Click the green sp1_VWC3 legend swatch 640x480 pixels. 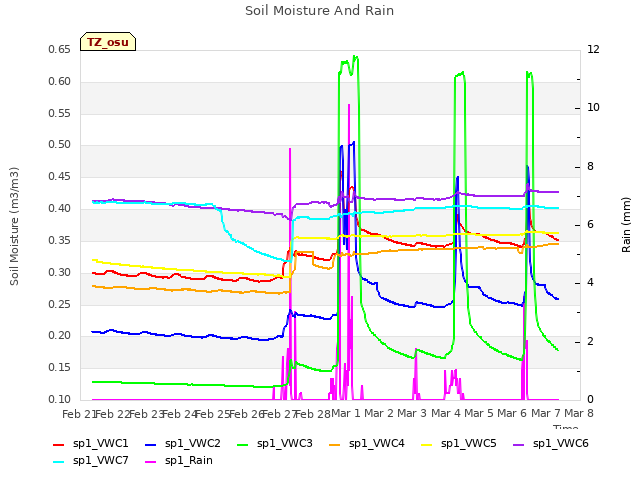(x=243, y=445)
